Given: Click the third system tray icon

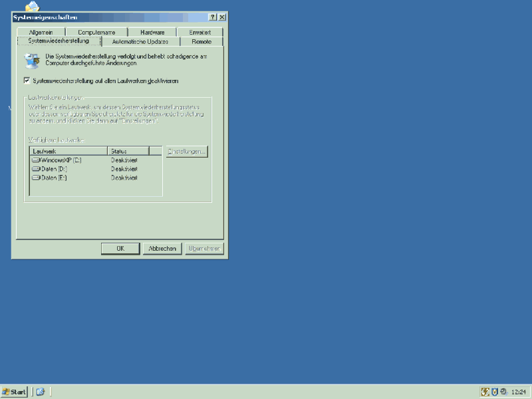Looking at the screenshot, I should click(504, 392).
